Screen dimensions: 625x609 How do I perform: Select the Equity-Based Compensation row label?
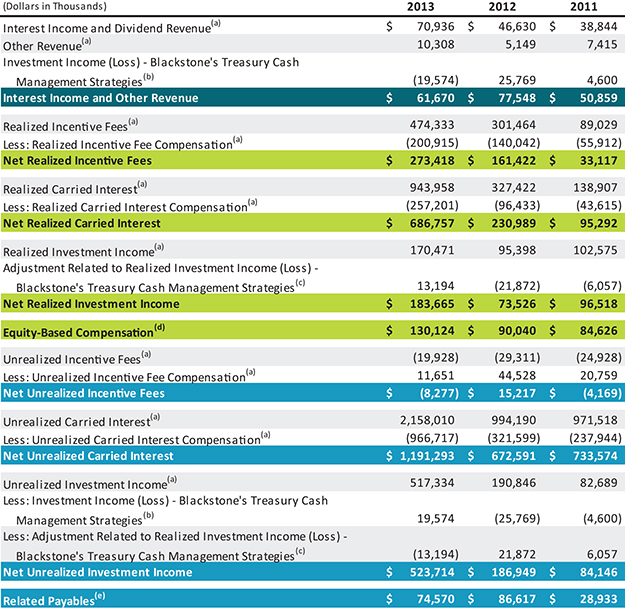pos(86,331)
